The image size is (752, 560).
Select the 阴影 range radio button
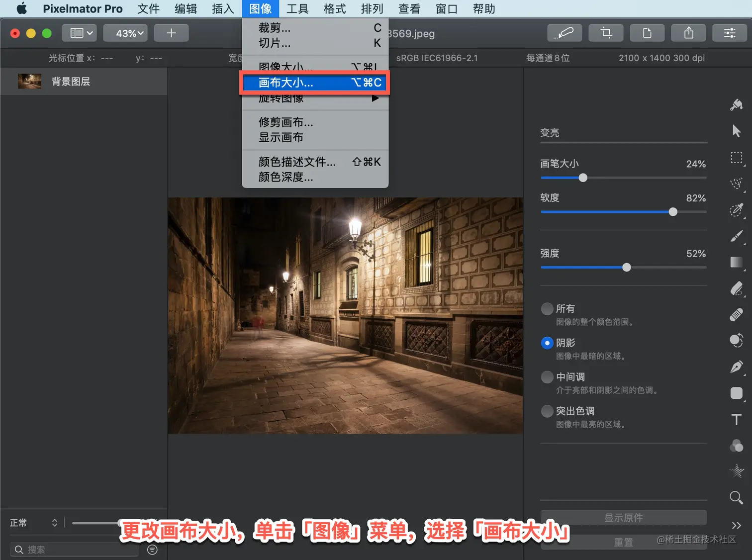547,343
